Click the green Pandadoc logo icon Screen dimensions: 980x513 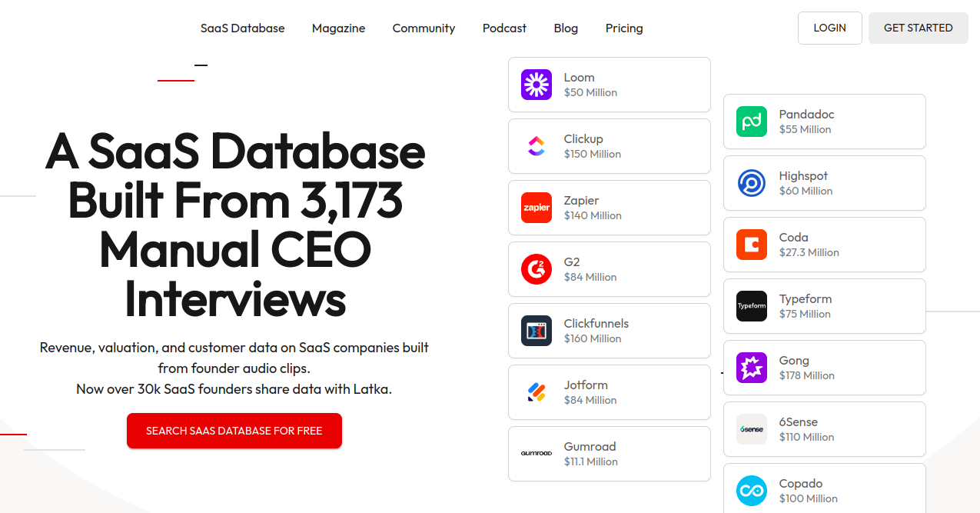pos(752,122)
